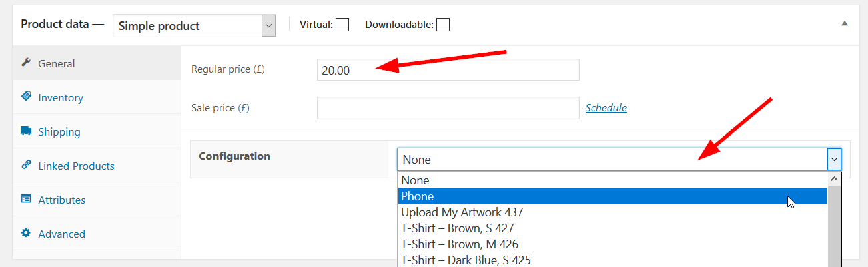868x267 pixels.
Task: Click the Configuration dropdown arrow
Action: pos(834,159)
